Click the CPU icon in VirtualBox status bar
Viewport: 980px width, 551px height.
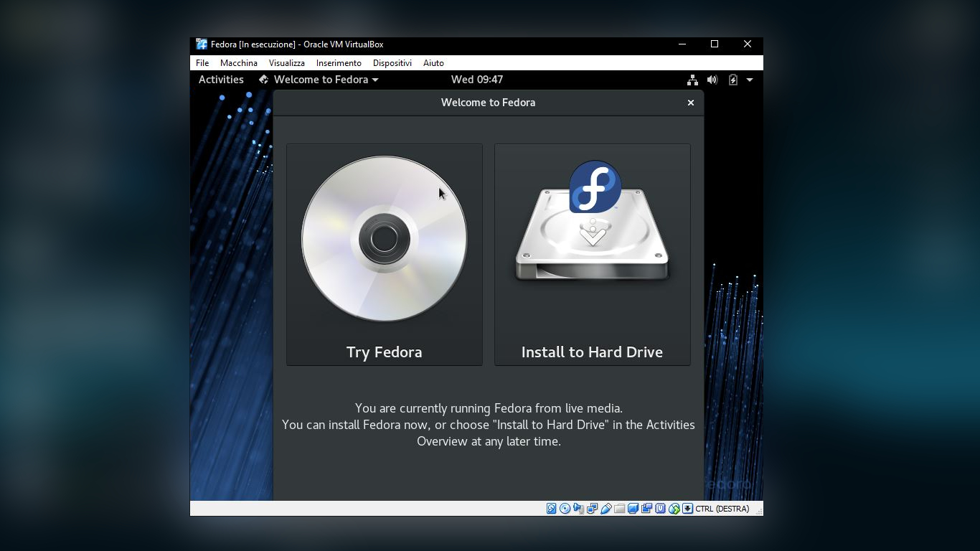tap(660, 508)
